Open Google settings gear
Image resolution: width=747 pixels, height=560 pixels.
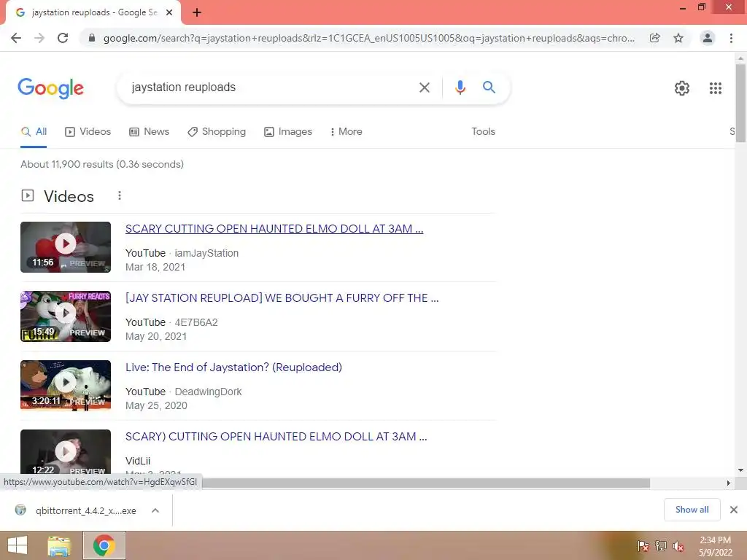click(682, 88)
